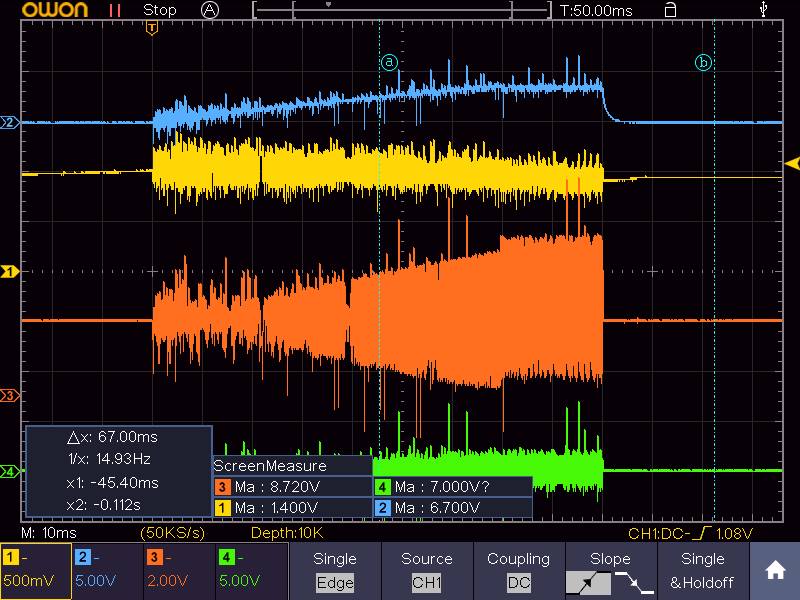Screen dimensions: 800x600
Task: Click the ScreenMeasure header label
Action: 270,466
